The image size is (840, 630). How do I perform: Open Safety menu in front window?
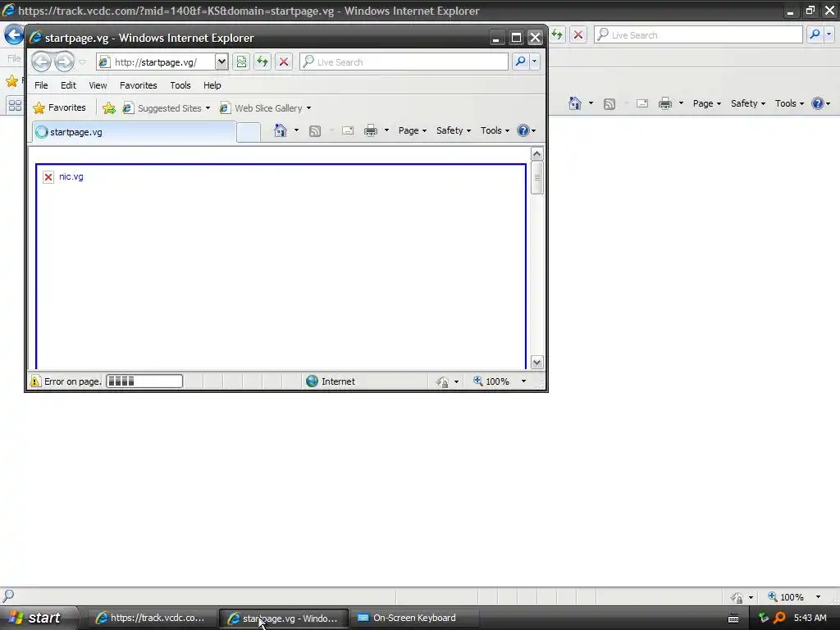(x=453, y=130)
